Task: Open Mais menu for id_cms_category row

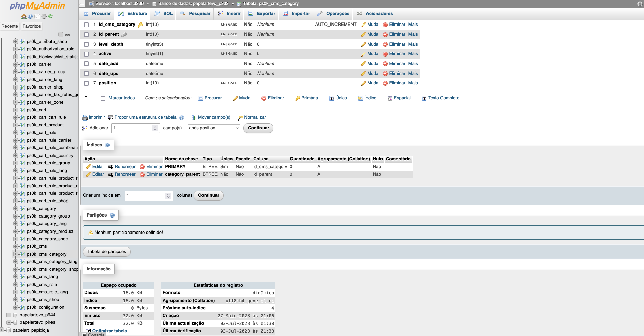Action: [x=413, y=25]
